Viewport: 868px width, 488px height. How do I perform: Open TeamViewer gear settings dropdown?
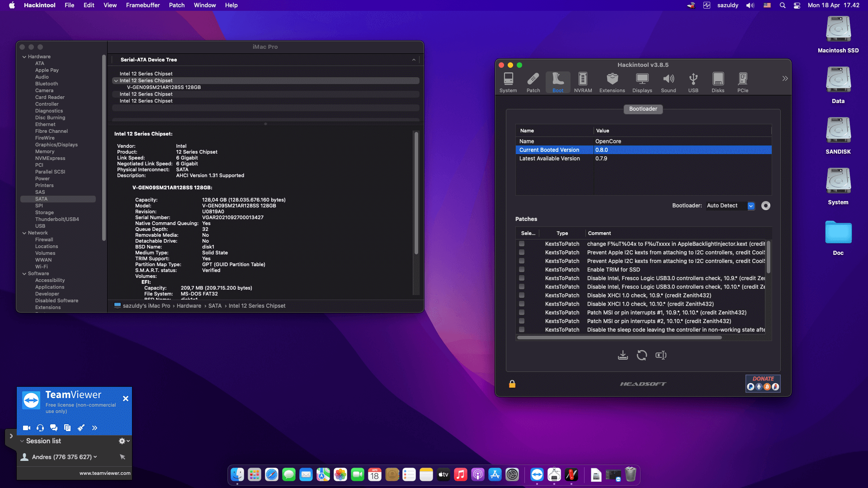point(124,441)
